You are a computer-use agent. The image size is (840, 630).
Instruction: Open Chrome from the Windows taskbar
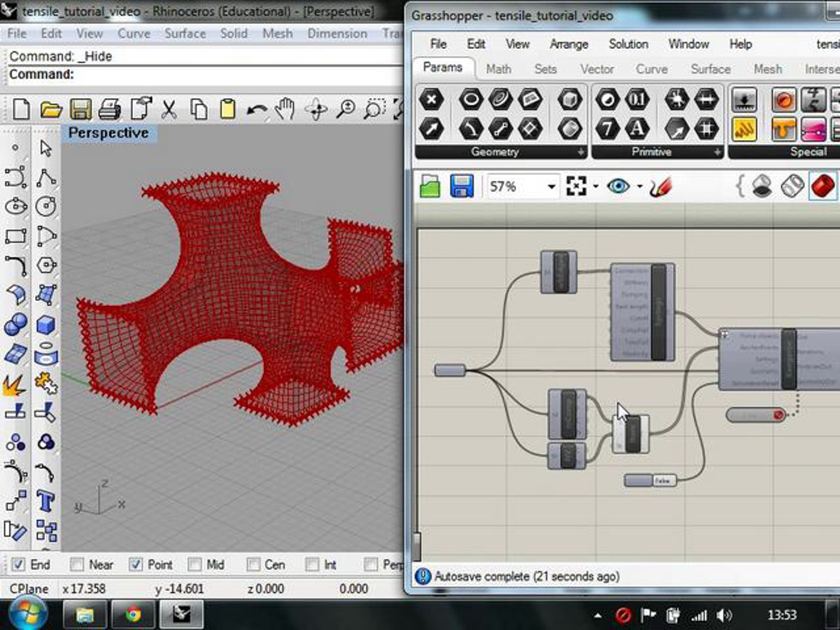pyautogui.click(x=133, y=615)
